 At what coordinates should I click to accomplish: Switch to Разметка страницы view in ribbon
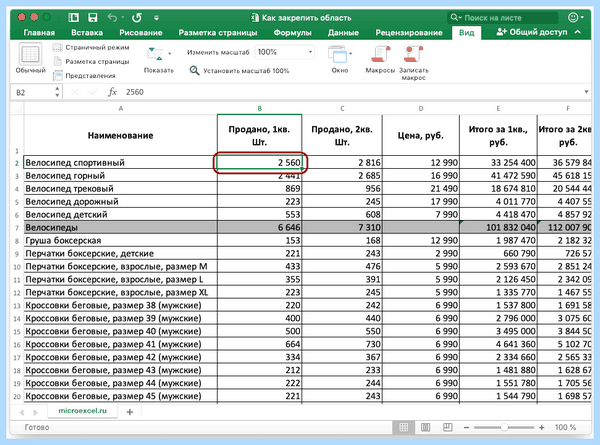click(91, 62)
